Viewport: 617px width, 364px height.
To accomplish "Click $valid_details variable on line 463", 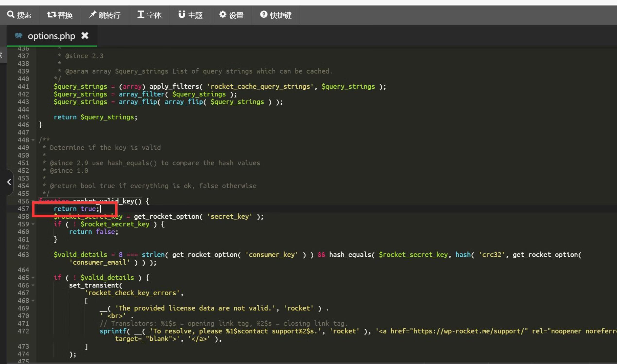I will tap(80, 255).
